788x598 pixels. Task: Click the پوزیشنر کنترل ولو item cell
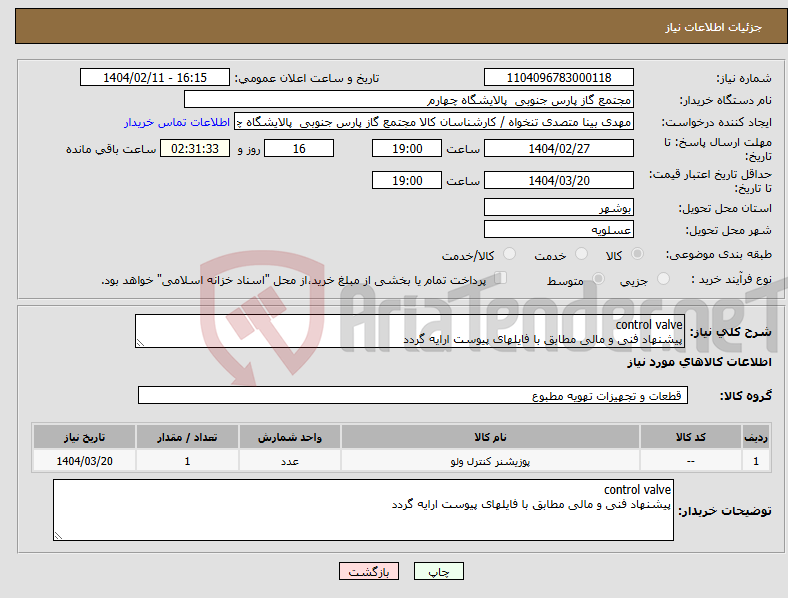coord(490,461)
